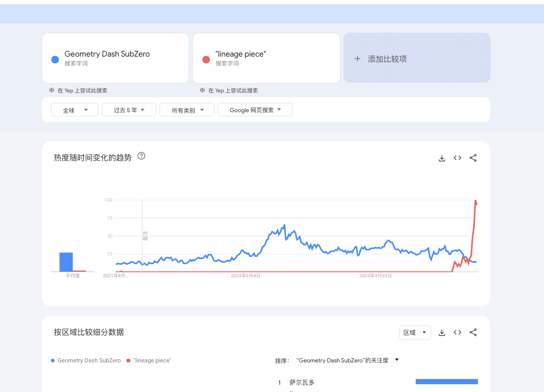
Task: Share the interest over time chart
Action: pos(473,158)
